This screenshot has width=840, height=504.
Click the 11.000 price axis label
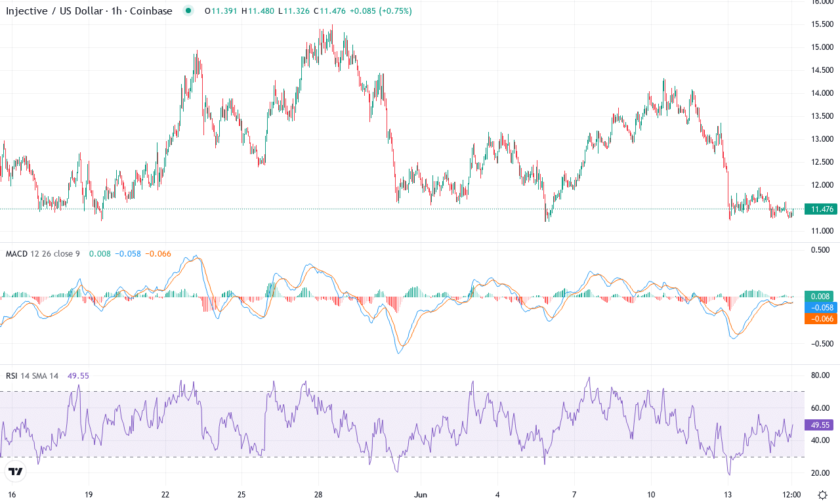click(x=822, y=231)
